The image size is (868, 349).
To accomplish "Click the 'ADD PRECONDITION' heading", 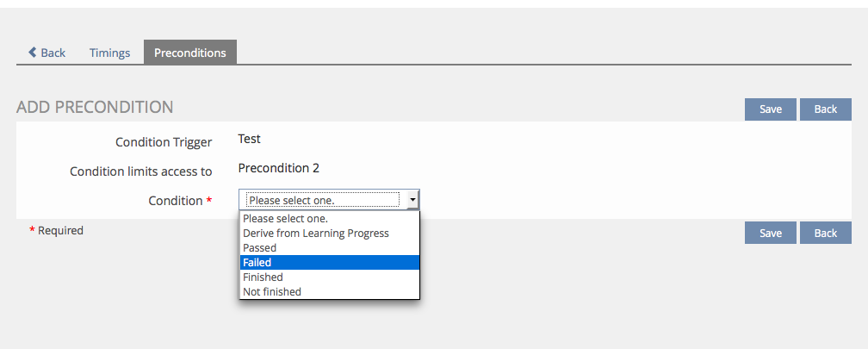I will pos(95,108).
